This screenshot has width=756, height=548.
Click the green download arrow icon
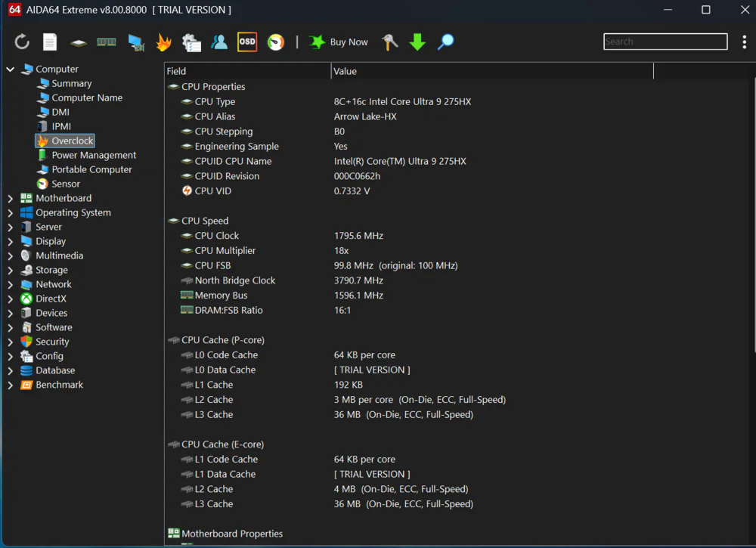coord(417,42)
